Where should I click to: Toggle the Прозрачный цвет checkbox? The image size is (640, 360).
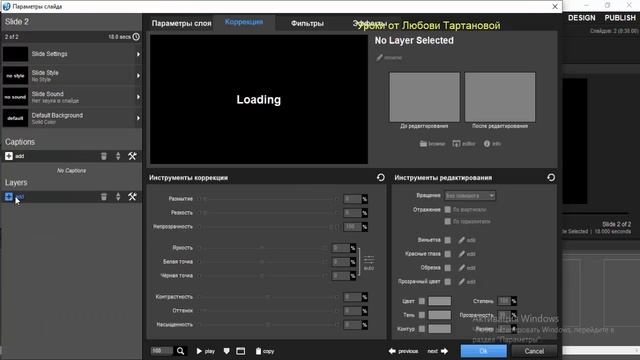point(448,282)
